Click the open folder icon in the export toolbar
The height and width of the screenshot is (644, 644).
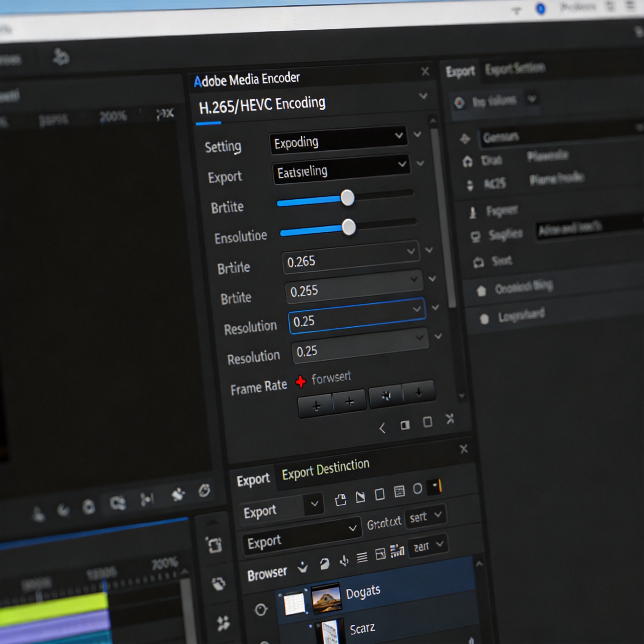click(340, 500)
